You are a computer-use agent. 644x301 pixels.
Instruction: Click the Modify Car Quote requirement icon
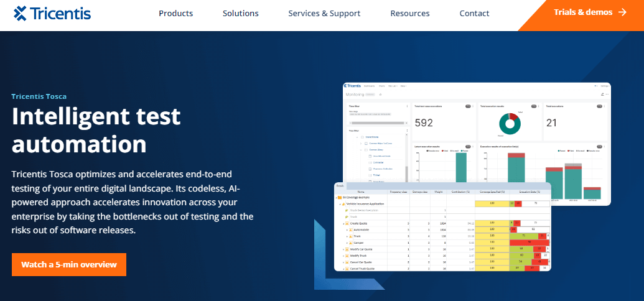(347, 249)
